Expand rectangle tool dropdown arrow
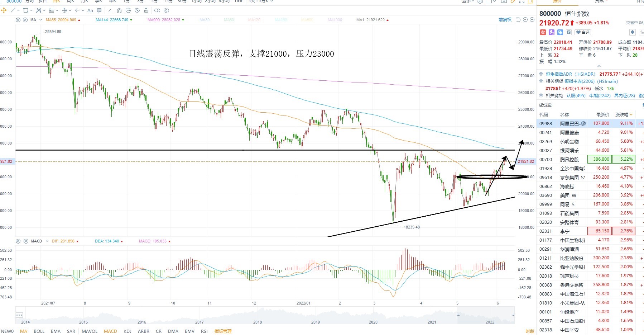Screen dimensions: 644x335 31,10
